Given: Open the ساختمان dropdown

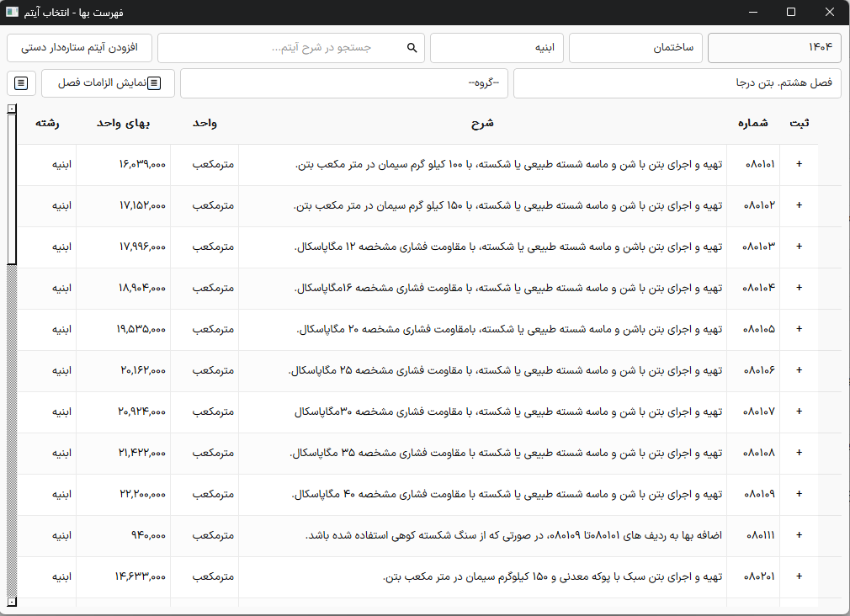Looking at the screenshot, I should click(x=635, y=48).
